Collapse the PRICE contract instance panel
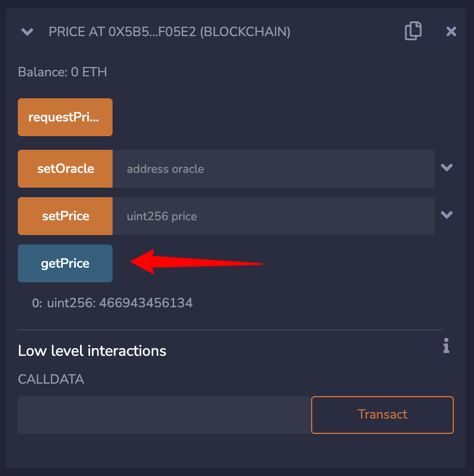The height and width of the screenshot is (476, 474). [27, 32]
